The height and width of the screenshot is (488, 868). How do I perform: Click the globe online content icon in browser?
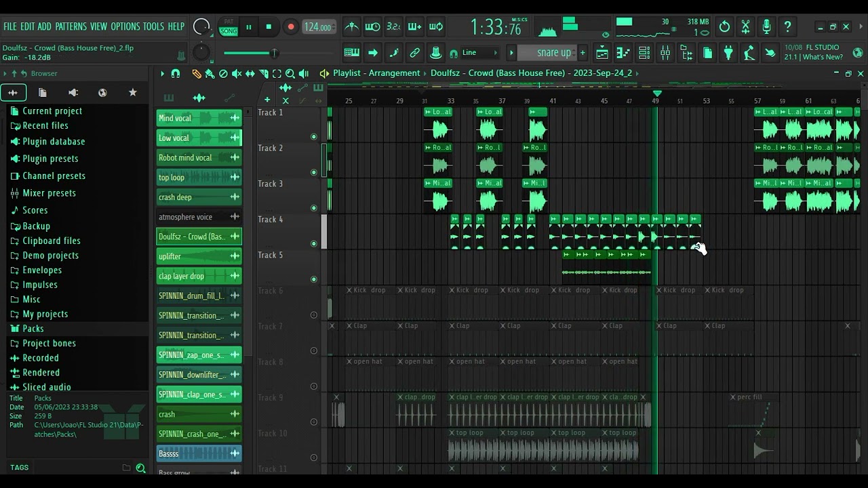coord(102,93)
